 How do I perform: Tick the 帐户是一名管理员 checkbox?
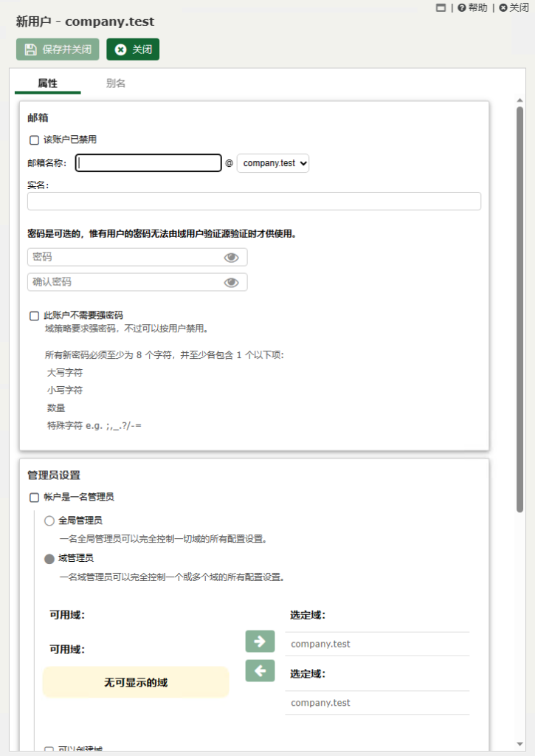(x=34, y=498)
